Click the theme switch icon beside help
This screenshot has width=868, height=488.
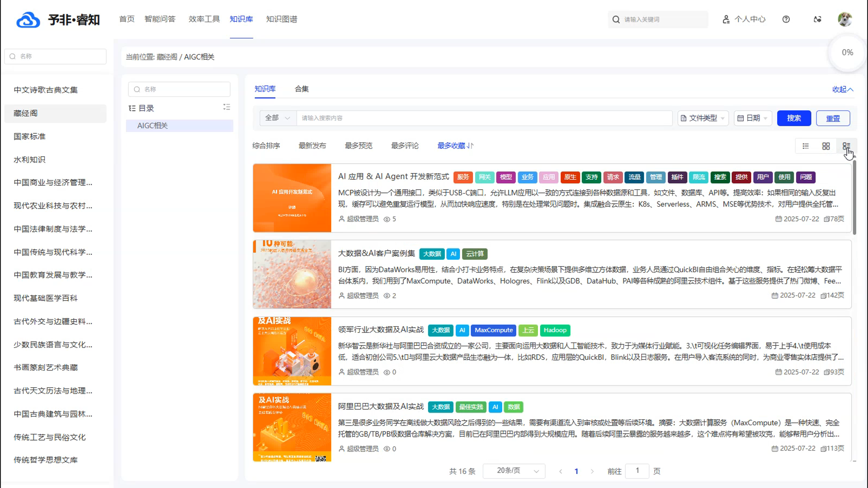[817, 19]
